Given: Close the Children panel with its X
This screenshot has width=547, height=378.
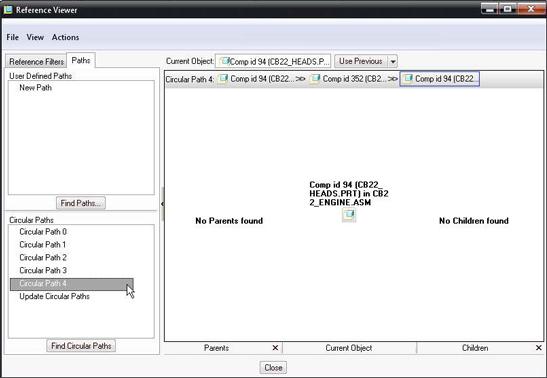Looking at the screenshot, I should 539,348.
